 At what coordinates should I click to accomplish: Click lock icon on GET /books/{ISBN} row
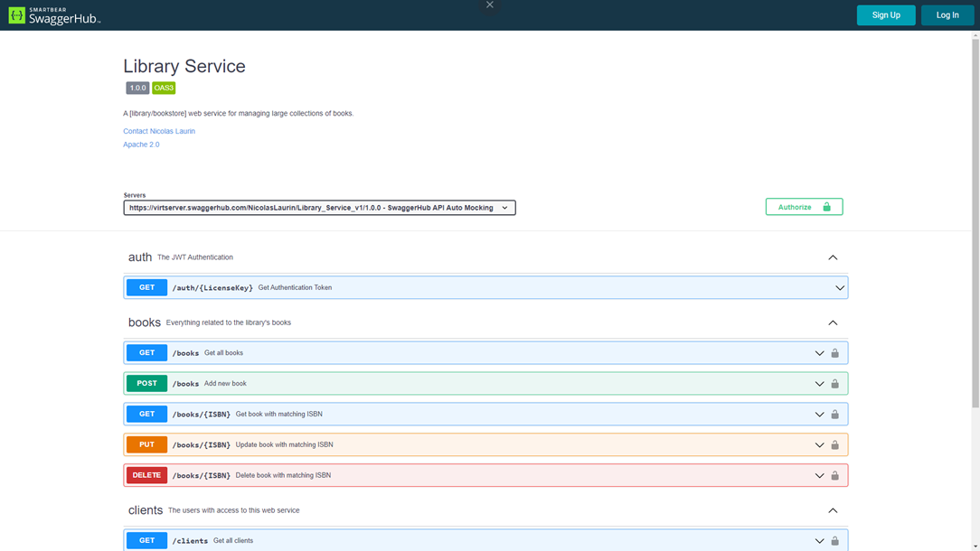click(x=835, y=415)
